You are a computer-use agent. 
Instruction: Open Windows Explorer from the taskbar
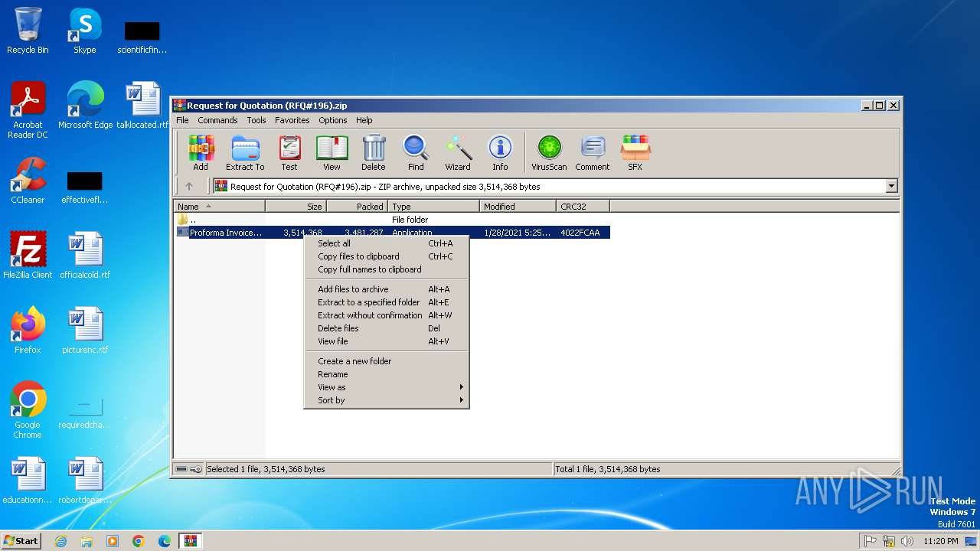[87, 541]
